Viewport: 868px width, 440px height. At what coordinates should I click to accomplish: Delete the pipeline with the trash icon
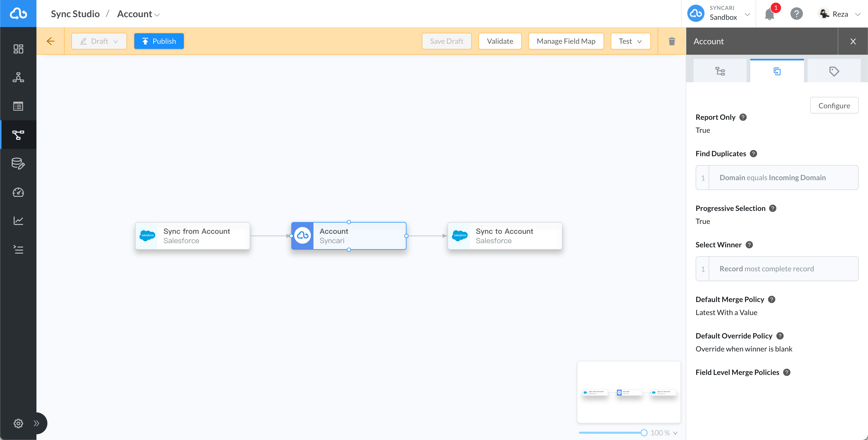click(x=671, y=41)
